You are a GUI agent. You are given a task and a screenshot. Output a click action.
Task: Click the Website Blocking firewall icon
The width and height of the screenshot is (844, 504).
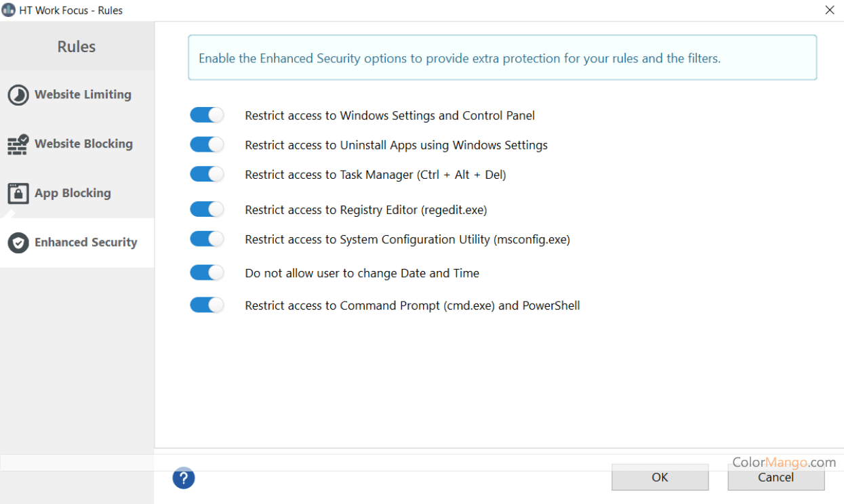[x=18, y=144]
